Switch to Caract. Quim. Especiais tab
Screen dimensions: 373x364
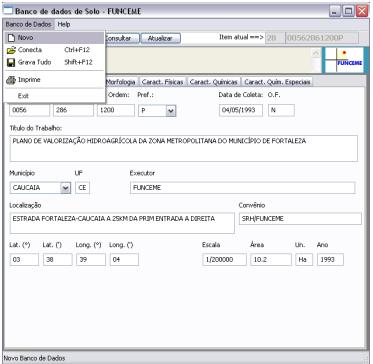click(277, 82)
